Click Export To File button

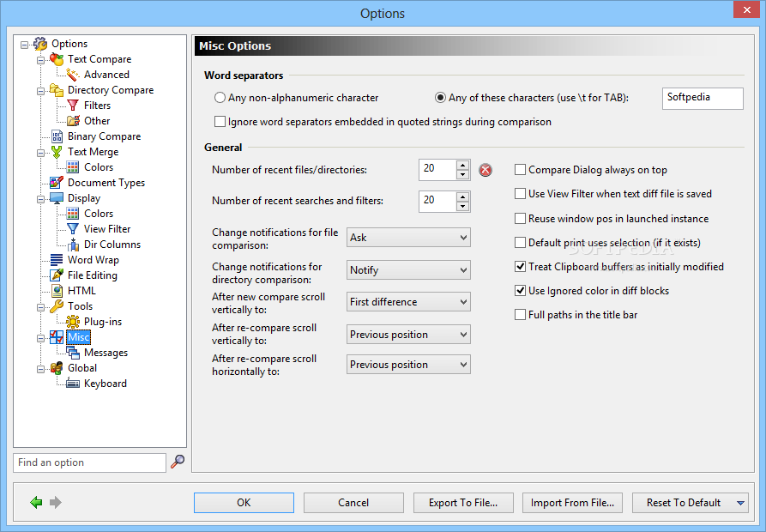pyautogui.click(x=463, y=503)
